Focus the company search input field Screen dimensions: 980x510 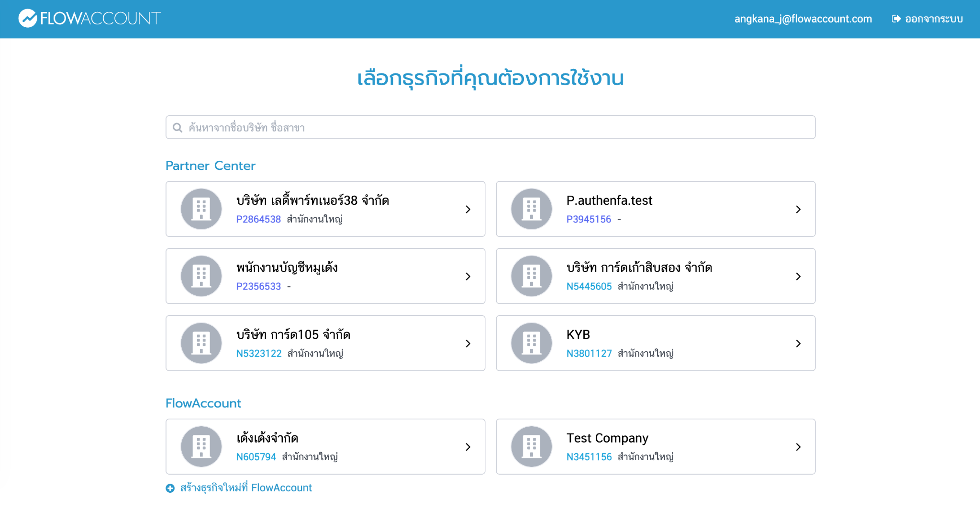(x=490, y=127)
